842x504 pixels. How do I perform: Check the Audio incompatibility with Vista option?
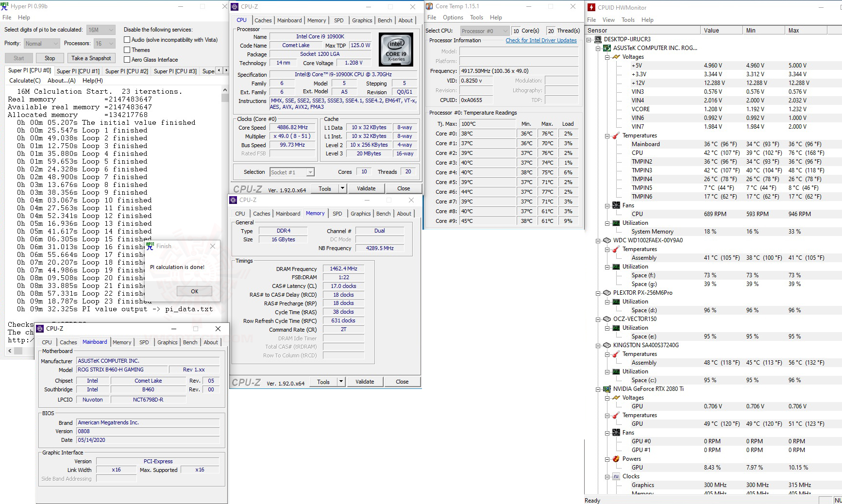point(127,39)
